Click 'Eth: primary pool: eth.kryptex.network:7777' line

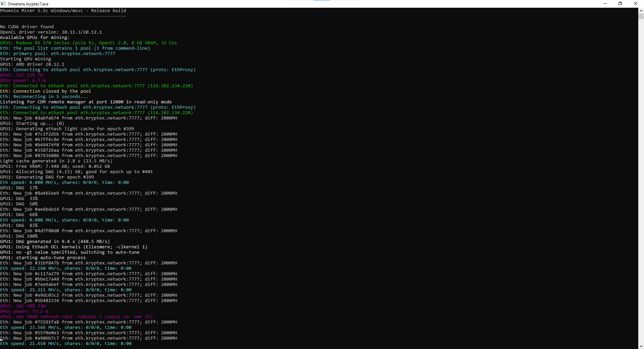(58, 54)
